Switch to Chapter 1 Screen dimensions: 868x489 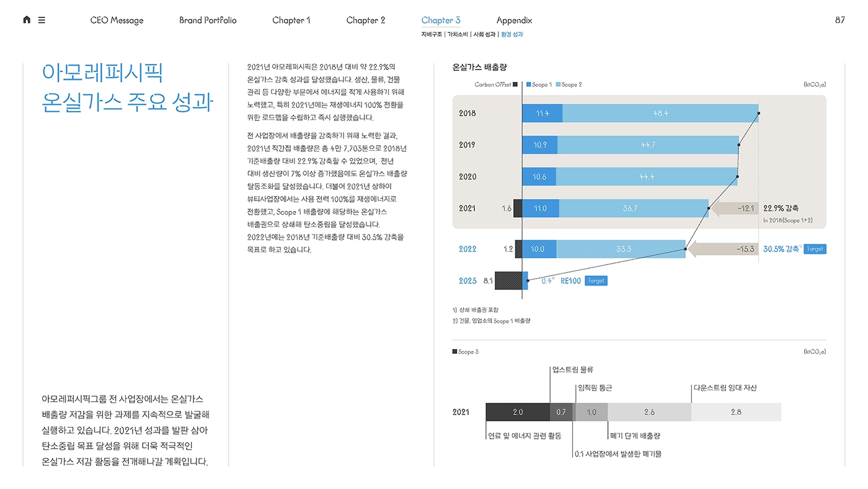click(291, 20)
